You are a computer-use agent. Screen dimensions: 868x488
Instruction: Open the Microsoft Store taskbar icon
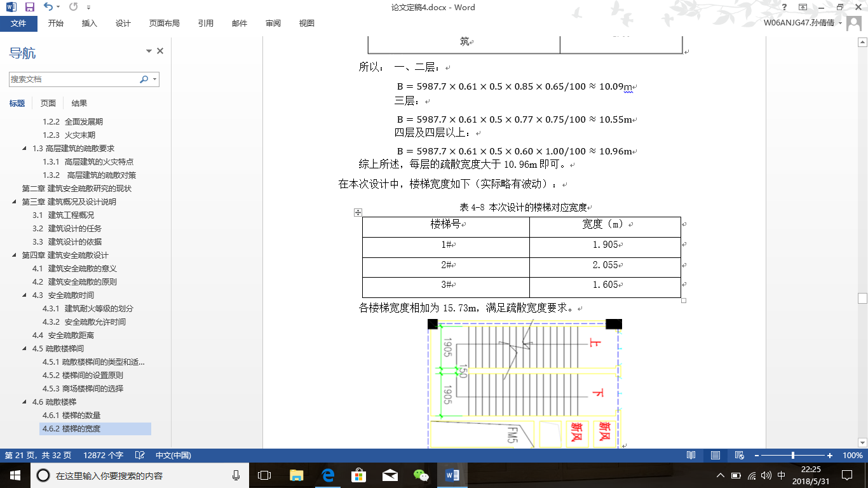[x=359, y=475]
